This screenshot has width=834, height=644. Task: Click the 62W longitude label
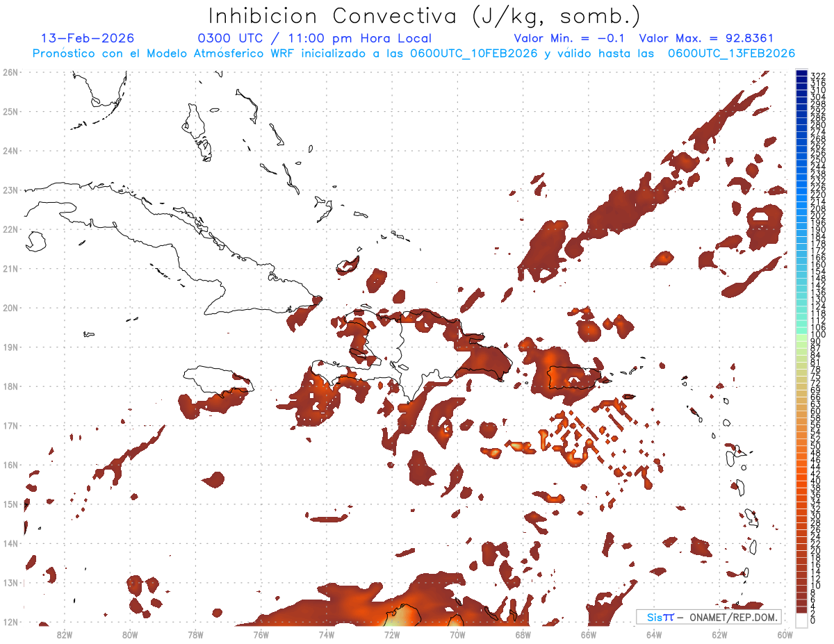(x=720, y=634)
